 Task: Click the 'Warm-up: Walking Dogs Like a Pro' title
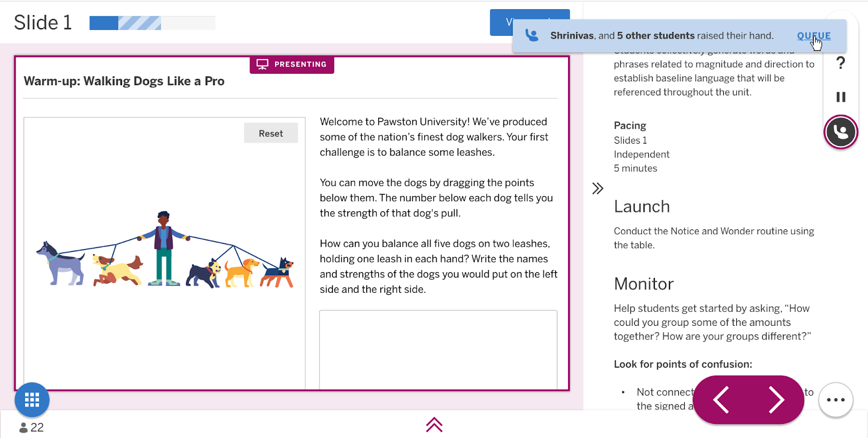click(x=124, y=81)
